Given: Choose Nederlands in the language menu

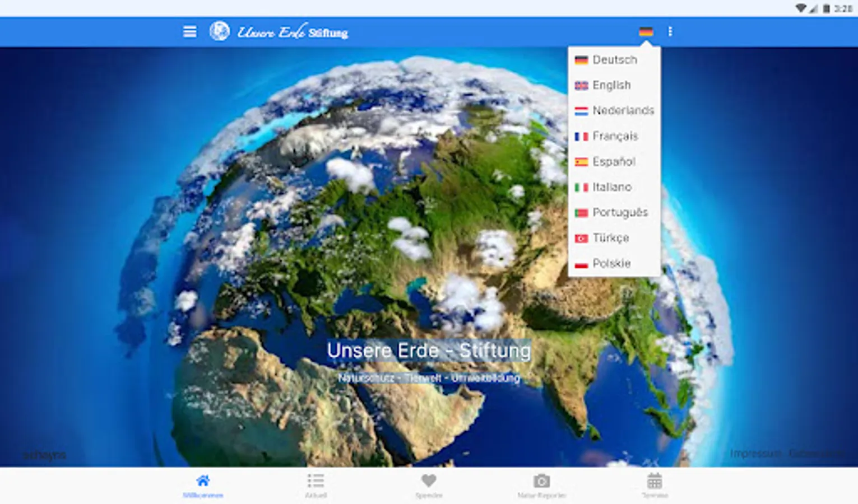Looking at the screenshot, I should (614, 110).
